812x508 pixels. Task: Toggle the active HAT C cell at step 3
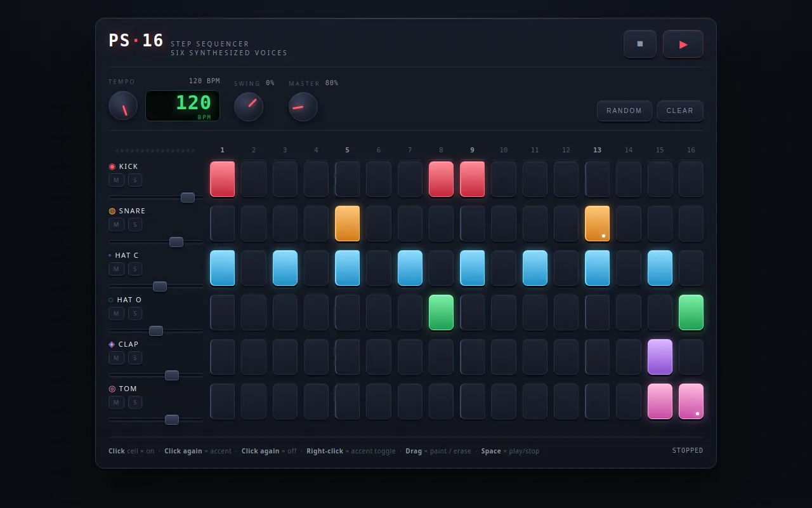click(285, 268)
